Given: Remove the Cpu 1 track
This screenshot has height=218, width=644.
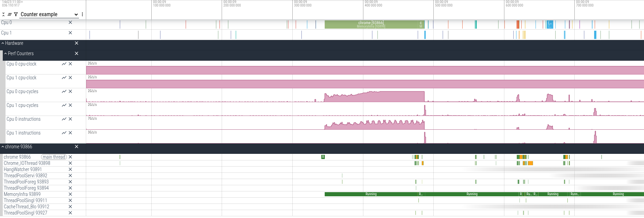Looking at the screenshot, I should (70, 33).
